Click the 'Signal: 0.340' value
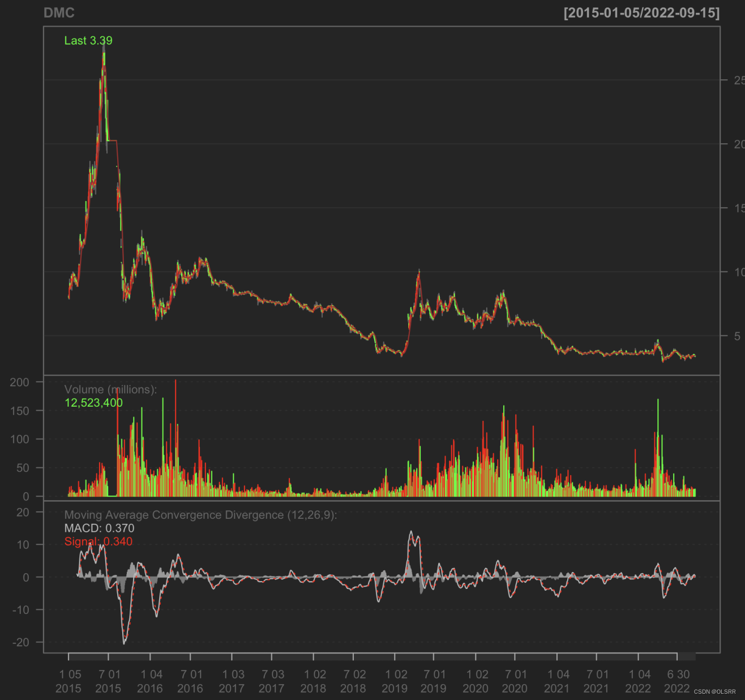Image resolution: width=745 pixels, height=700 pixels. 99,541
